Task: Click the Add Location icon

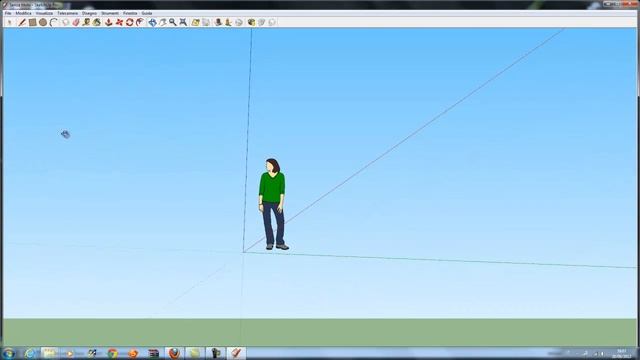Action: pyautogui.click(x=196, y=22)
